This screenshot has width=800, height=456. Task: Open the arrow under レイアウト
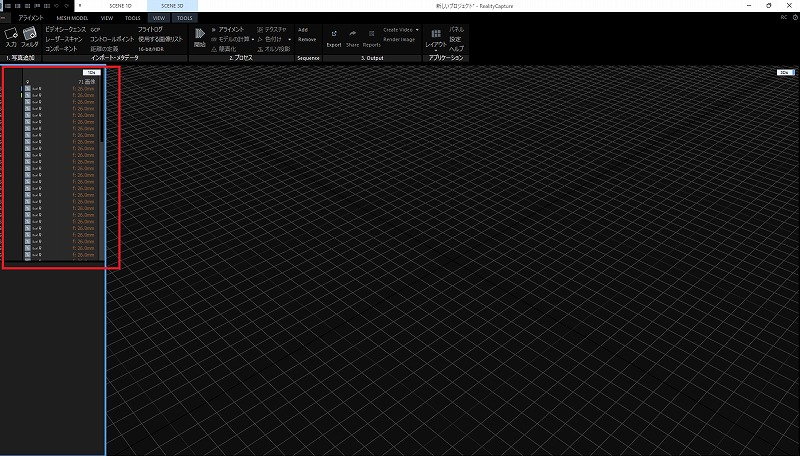tap(436, 50)
